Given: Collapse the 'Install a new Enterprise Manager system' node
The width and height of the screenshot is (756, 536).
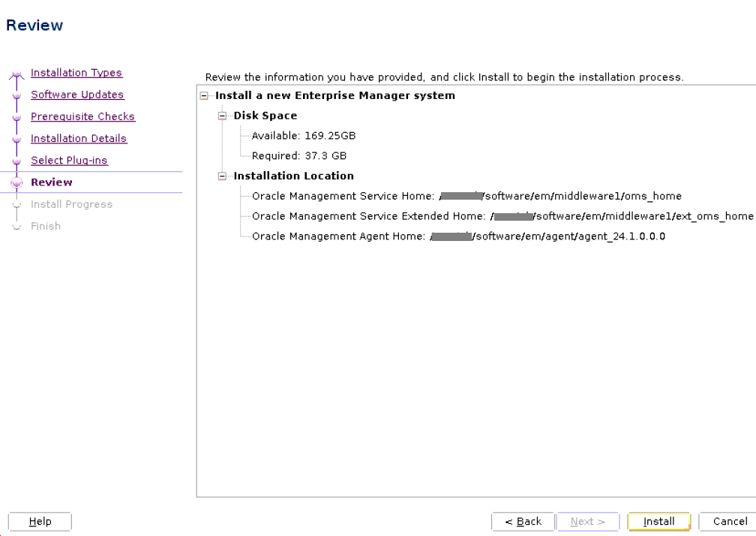Looking at the screenshot, I should (204, 96).
